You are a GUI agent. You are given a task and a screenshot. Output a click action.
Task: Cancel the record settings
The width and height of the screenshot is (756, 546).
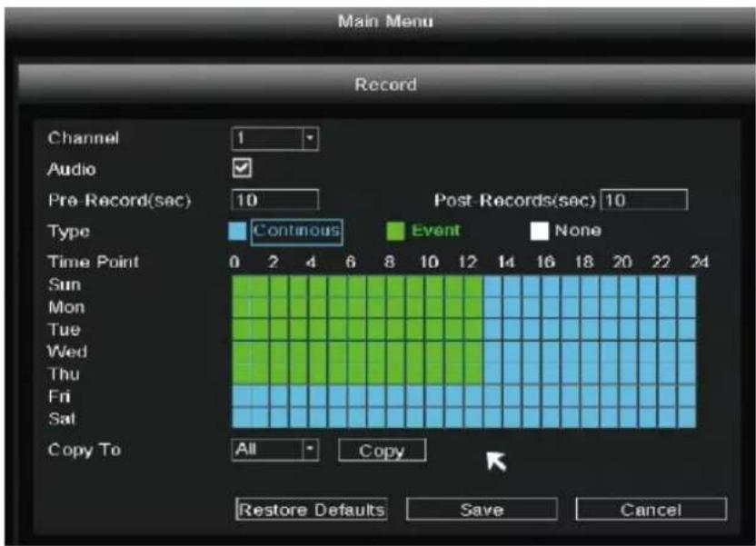(x=651, y=510)
